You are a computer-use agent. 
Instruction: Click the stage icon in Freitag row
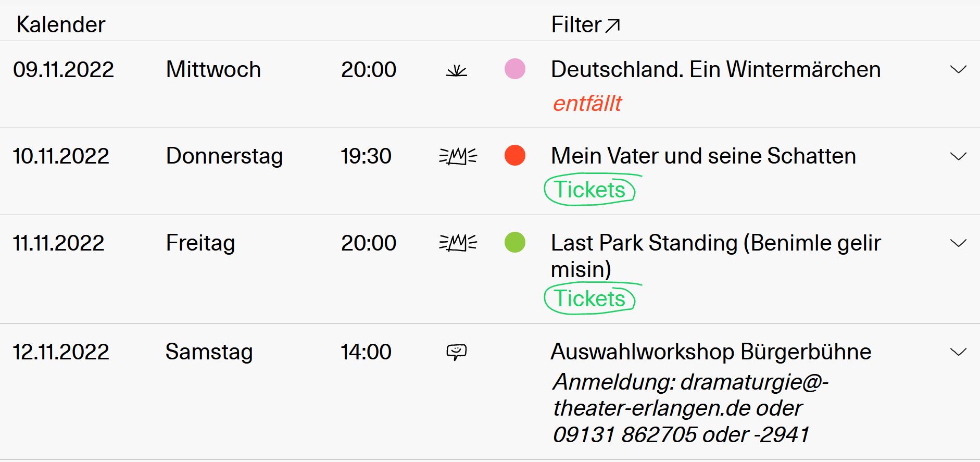click(458, 243)
